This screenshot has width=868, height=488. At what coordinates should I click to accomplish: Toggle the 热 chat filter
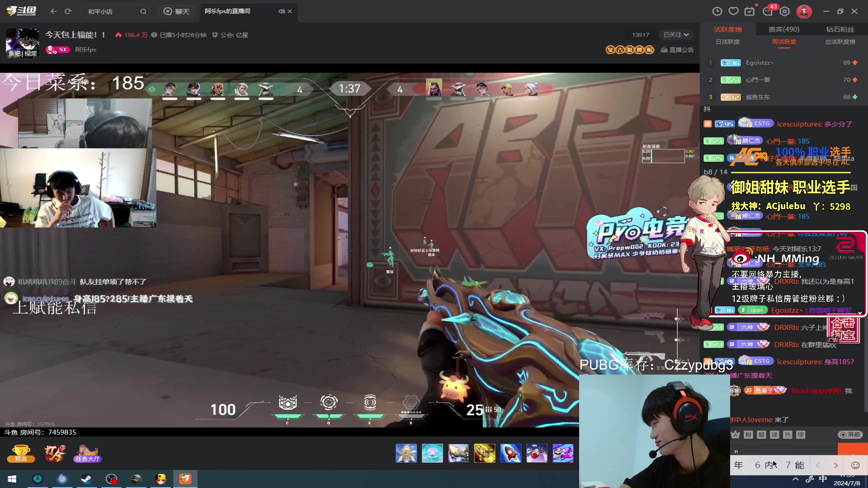(x=788, y=435)
